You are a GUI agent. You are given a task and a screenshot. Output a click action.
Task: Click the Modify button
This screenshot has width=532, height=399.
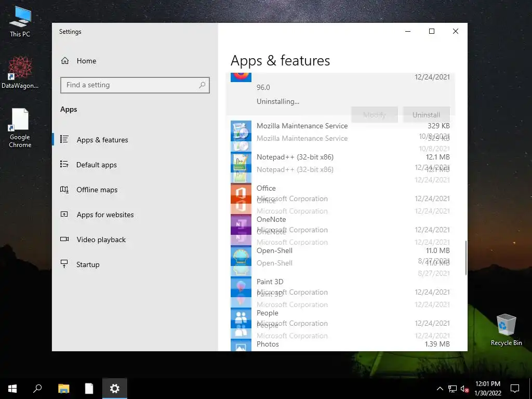coord(375,115)
